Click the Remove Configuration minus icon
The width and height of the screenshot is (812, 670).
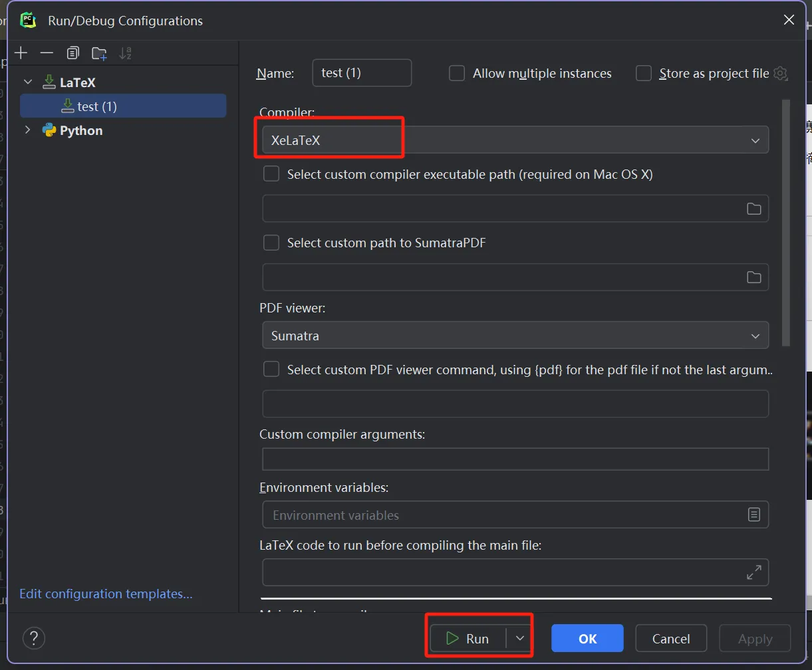(x=47, y=53)
